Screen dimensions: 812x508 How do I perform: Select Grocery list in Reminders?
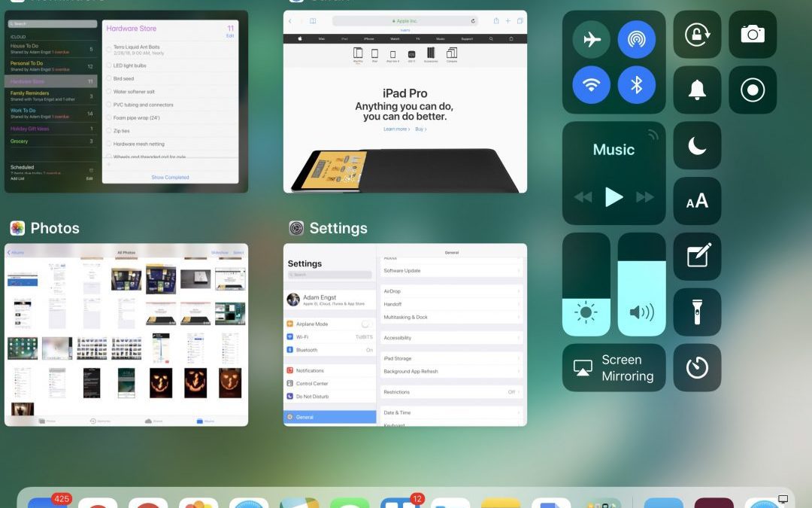point(51,141)
